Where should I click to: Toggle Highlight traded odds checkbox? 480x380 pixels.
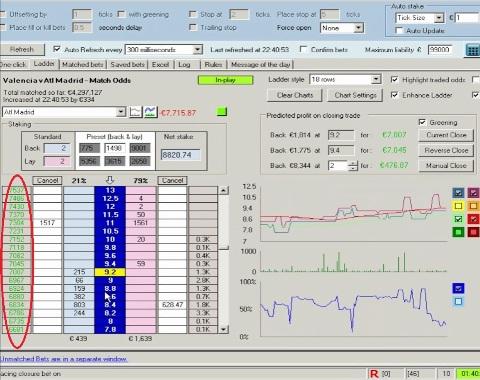394,79
